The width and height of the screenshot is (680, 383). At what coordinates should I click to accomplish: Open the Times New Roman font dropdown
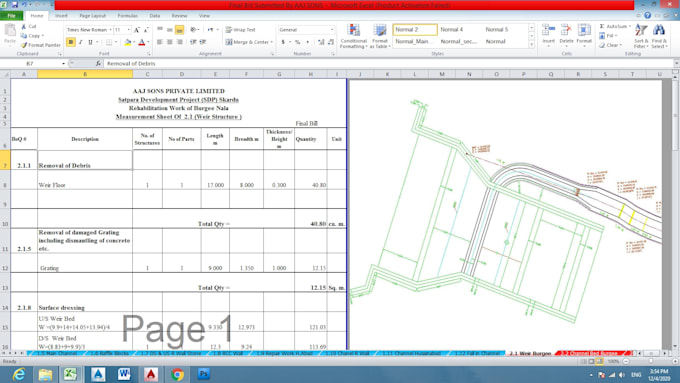[111, 30]
